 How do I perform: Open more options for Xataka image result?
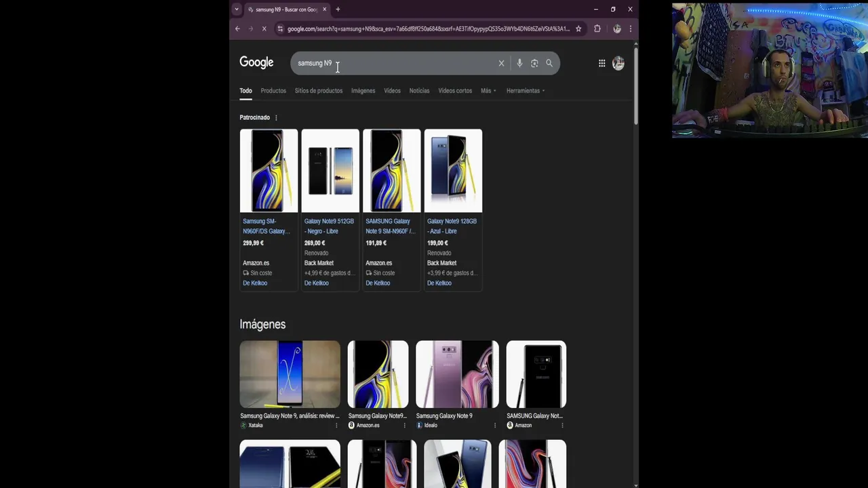336,426
